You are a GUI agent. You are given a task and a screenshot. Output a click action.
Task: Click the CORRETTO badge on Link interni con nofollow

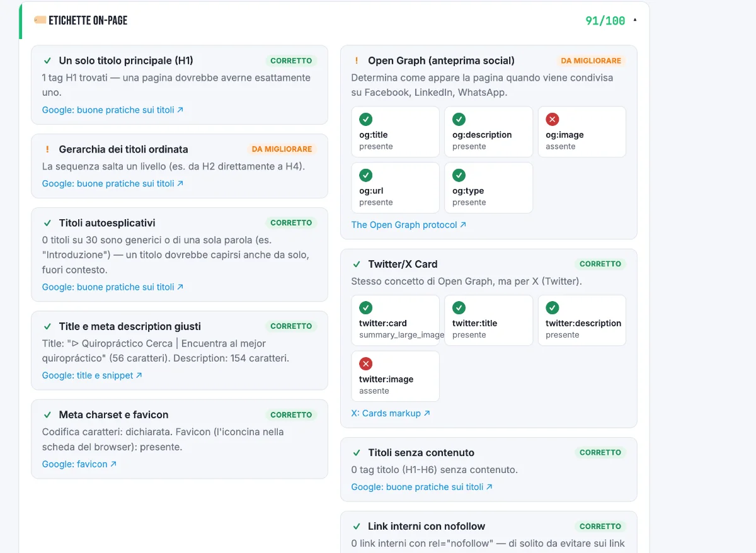pyautogui.click(x=600, y=527)
